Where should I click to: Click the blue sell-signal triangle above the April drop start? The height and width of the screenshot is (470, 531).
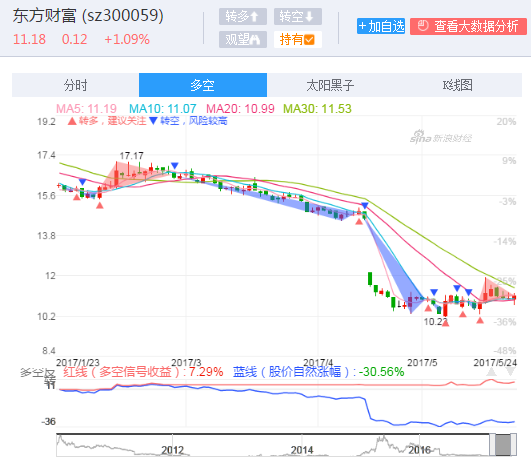[x=365, y=206]
